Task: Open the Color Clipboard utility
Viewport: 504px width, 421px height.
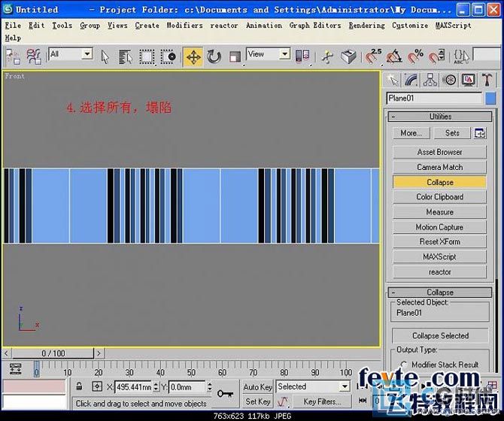Action: pyautogui.click(x=439, y=197)
